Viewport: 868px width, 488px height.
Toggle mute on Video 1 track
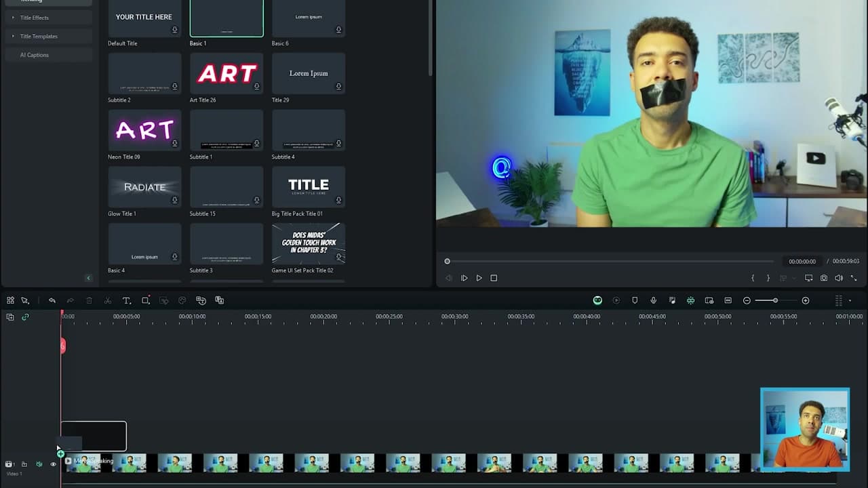coord(39,464)
